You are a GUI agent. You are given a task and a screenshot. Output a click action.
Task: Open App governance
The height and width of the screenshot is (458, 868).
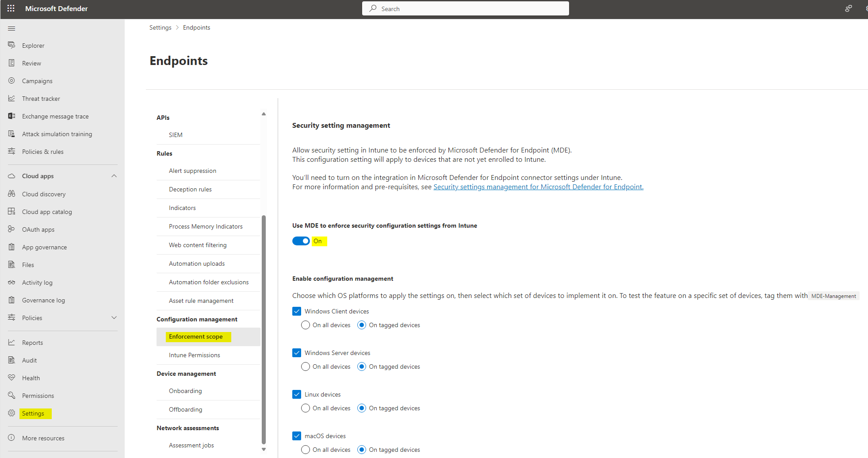coord(44,247)
